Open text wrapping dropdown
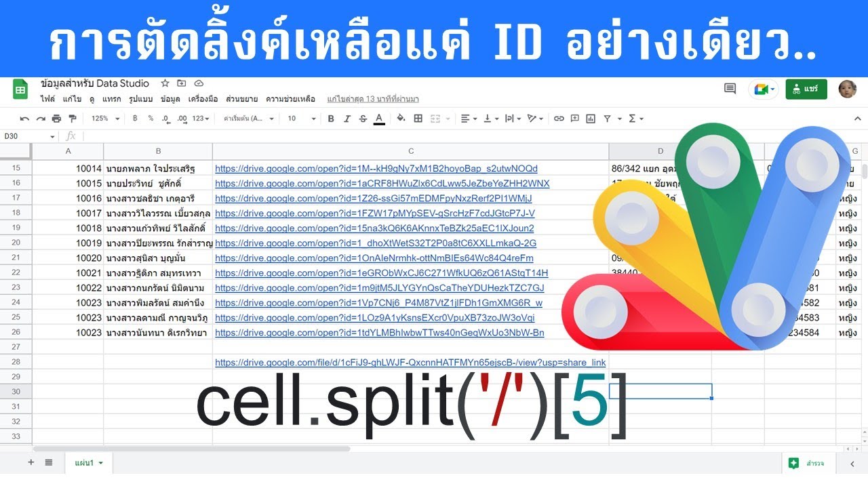This screenshot has width=868, height=488. (x=513, y=119)
